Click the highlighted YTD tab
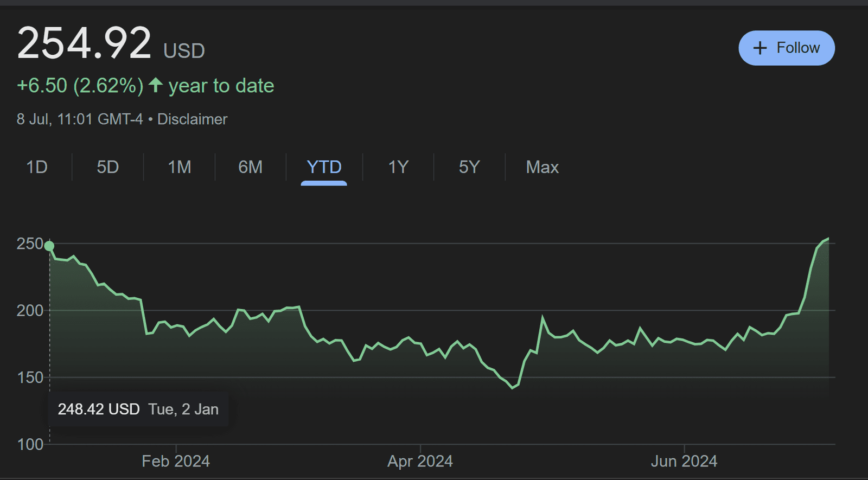 click(324, 167)
